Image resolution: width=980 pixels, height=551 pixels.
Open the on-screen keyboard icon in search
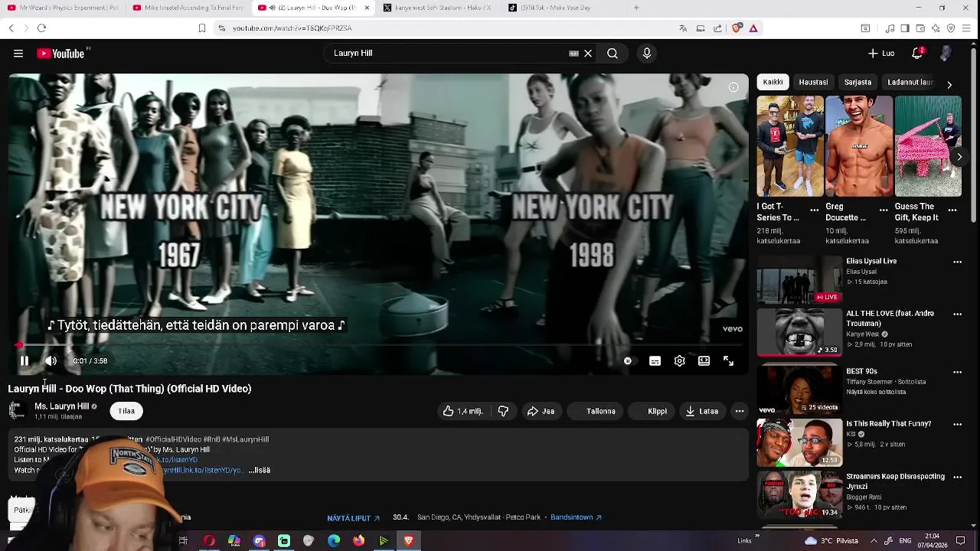click(x=573, y=54)
